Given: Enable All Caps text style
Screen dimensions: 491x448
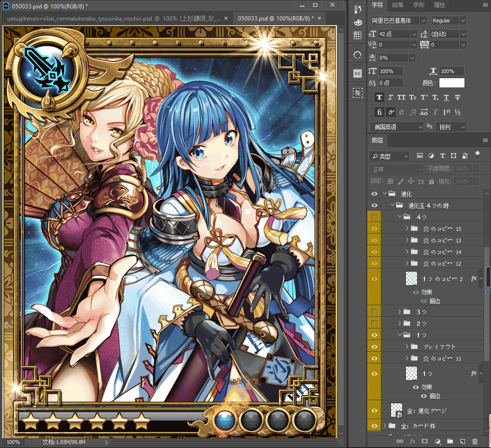Looking at the screenshot, I should pyautogui.click(x=401, y=97).
